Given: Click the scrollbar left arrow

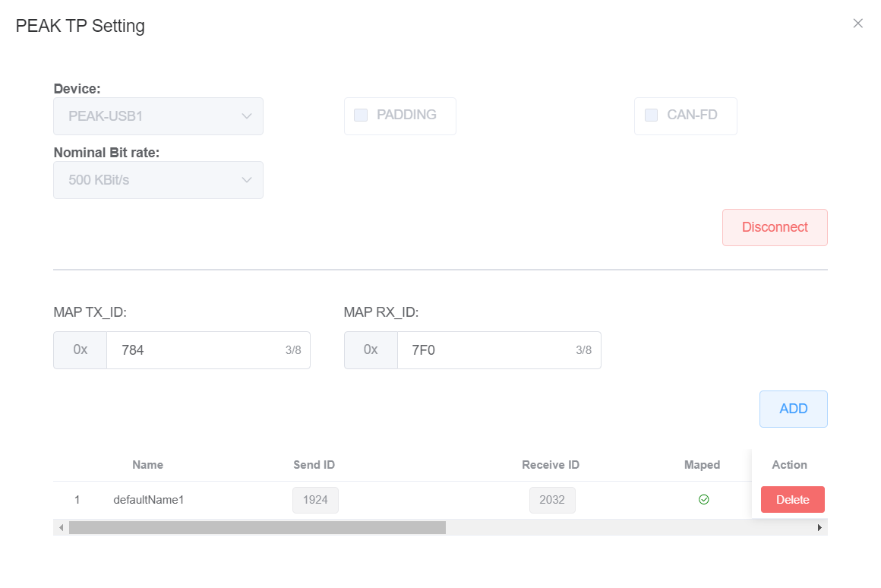Looking at the screenshot, I should [61, 527].
